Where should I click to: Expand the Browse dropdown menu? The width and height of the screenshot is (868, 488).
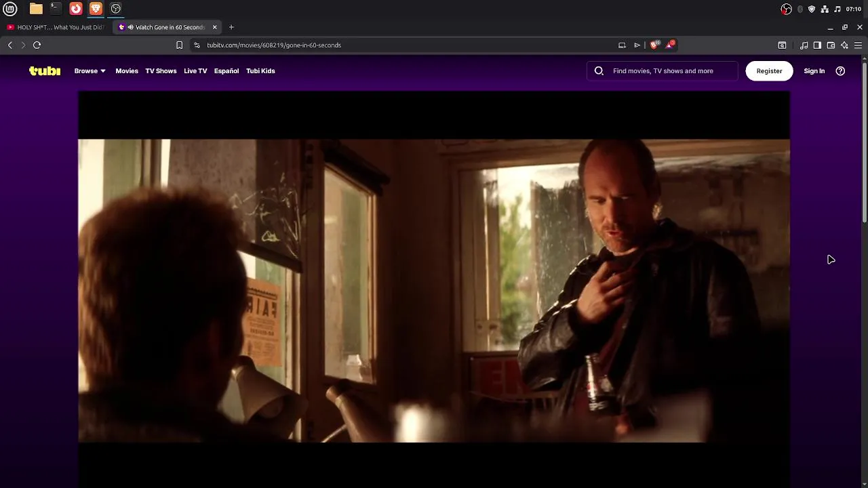click(x=90, y=70)
